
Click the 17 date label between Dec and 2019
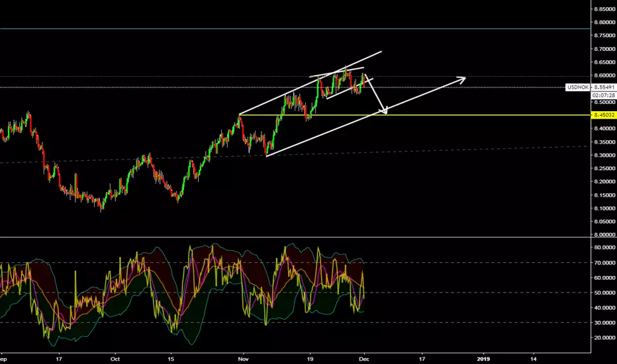(422, 359)
